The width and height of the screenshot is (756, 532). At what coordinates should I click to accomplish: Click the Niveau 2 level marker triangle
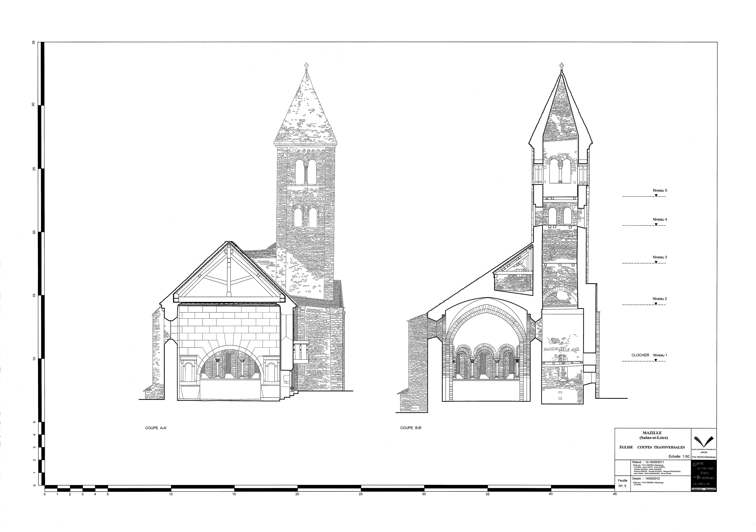[x=655, y=304]
